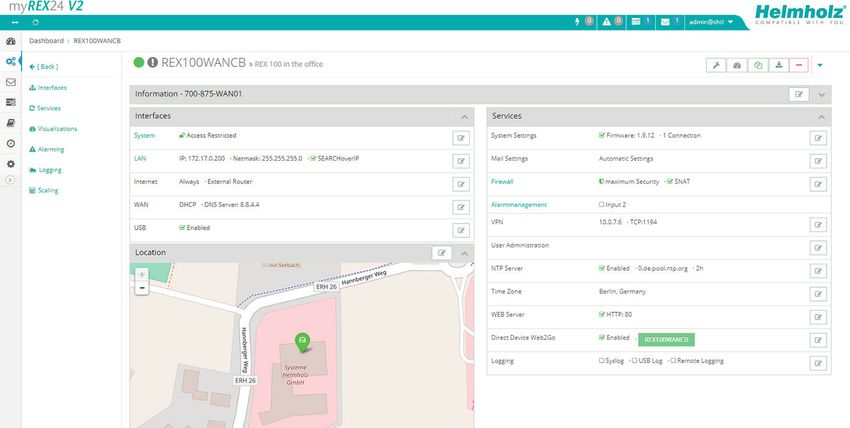Edit the USB interface row
850x428 pixels.
click(x=461, y=230)
